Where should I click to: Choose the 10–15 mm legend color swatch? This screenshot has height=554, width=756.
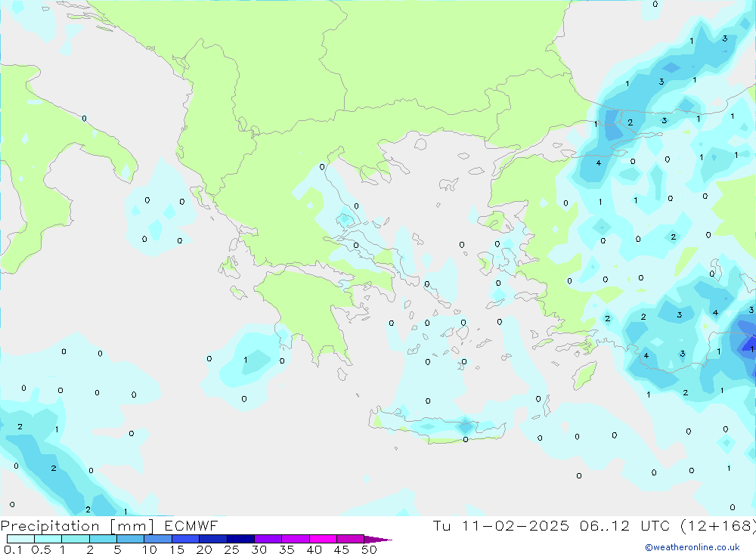pyautogui.click(x=158, y=539)
